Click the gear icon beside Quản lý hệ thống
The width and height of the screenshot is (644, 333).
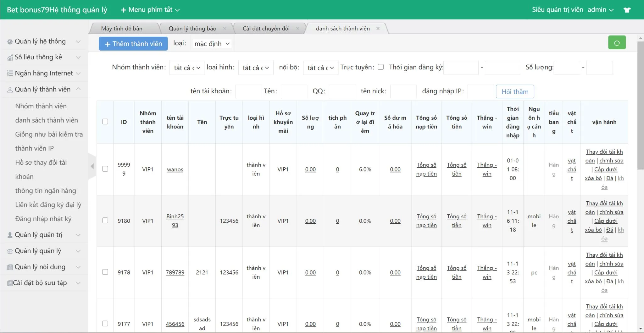[10, 42]
